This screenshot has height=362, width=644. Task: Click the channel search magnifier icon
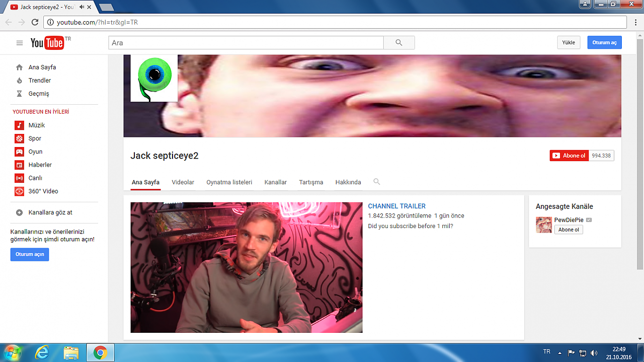[x=377, y=182]
